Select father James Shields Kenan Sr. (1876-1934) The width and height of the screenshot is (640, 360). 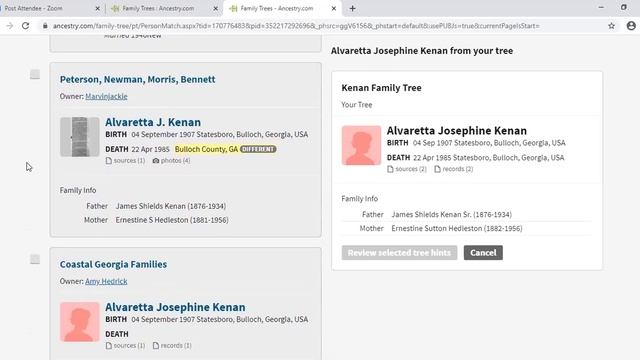coord(451,214)
